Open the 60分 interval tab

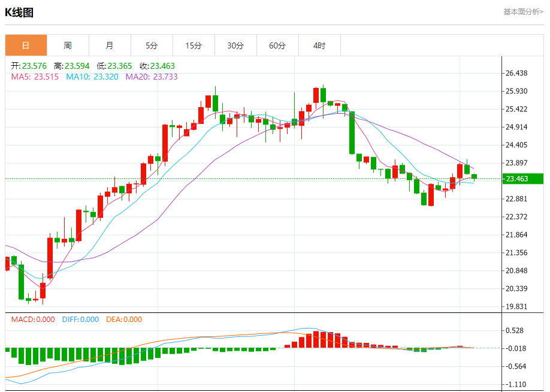[x=277, y=45]
